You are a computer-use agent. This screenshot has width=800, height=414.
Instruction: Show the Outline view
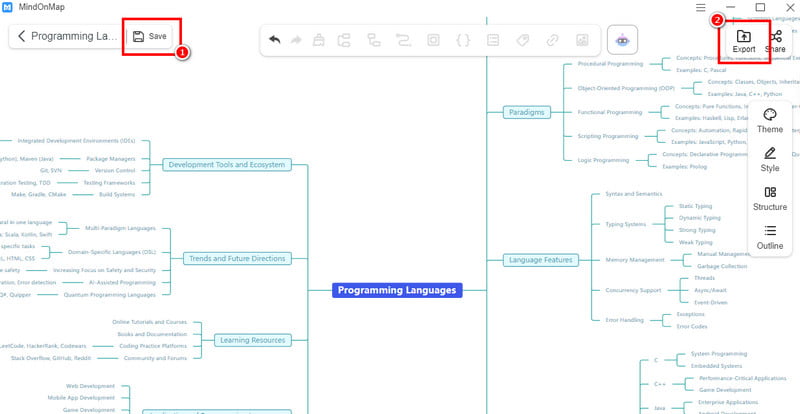pos(770,236)
